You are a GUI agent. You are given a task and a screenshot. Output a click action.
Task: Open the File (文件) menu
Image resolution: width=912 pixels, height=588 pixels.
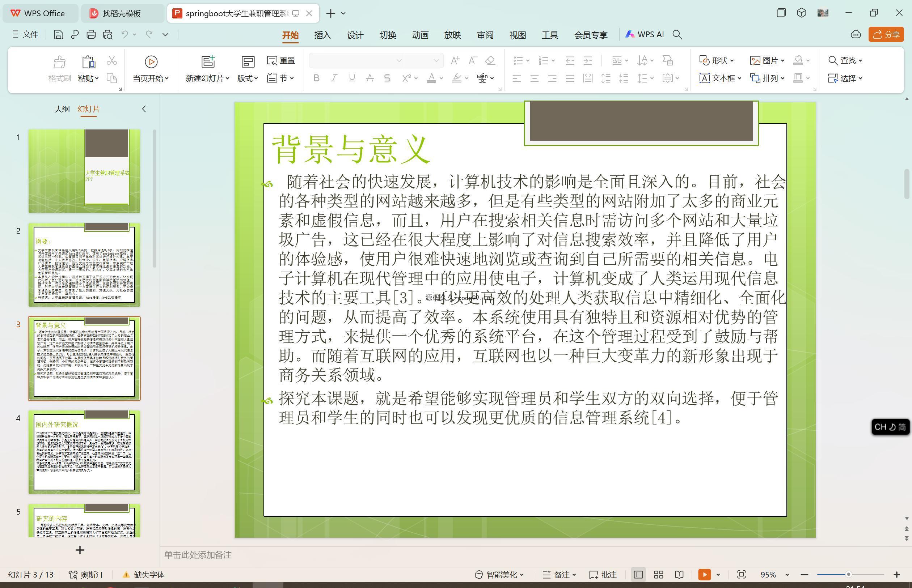(25, 35)
